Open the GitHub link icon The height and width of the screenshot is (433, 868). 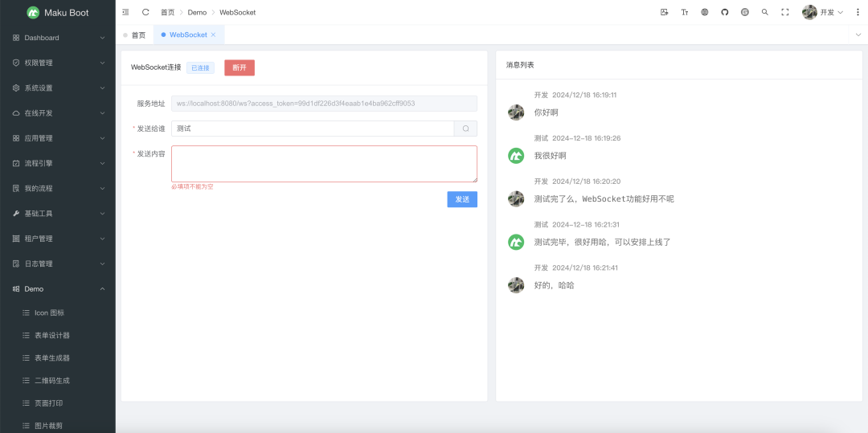click(x=724, y=12)
